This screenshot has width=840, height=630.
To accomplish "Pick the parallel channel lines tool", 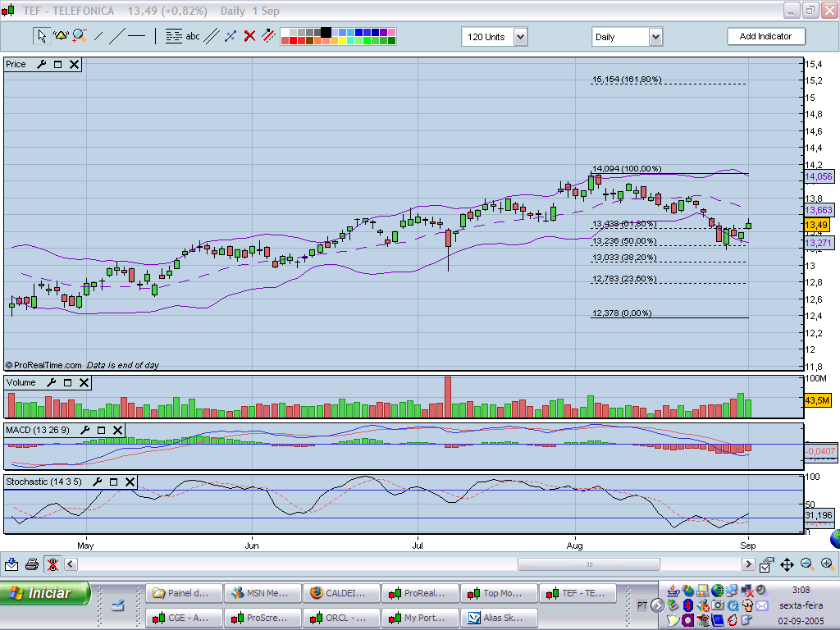I will 212,36.
